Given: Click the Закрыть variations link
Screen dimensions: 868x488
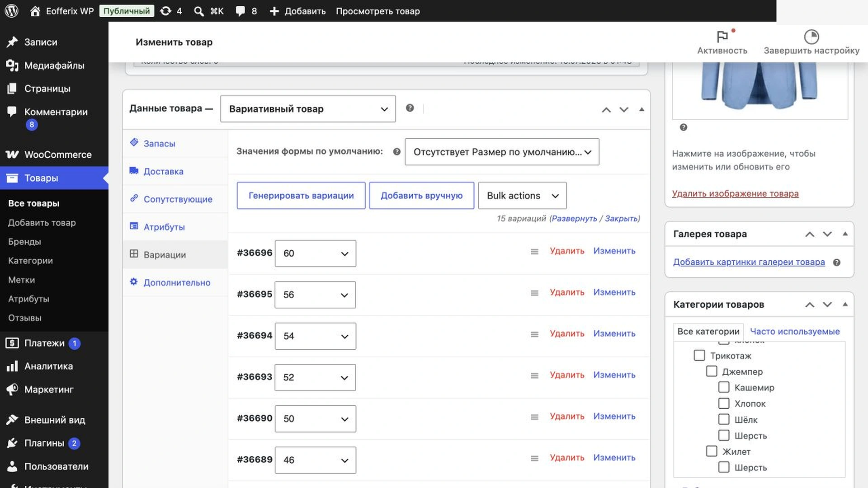Looking at the screenshot, I should [x=621, y=219].
